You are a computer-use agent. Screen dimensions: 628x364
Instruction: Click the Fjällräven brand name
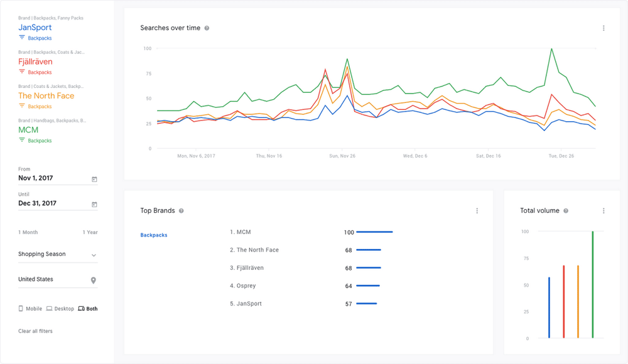point(35,62)
